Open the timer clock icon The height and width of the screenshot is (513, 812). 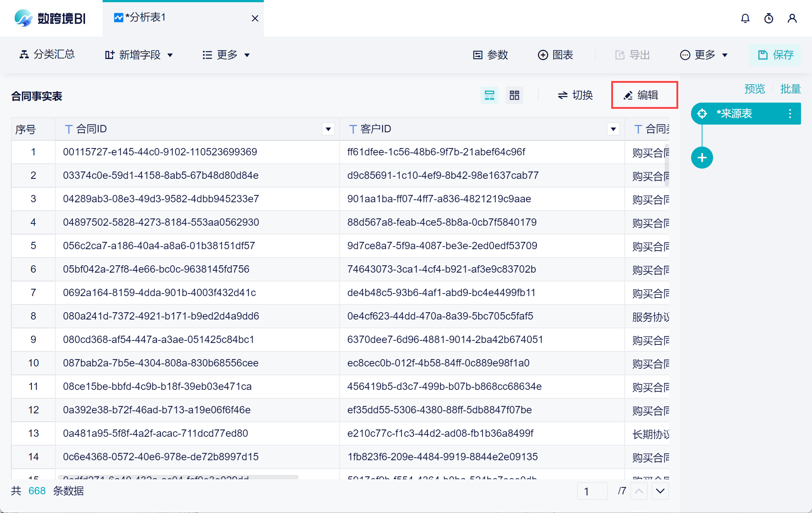(x=768, y=18)
